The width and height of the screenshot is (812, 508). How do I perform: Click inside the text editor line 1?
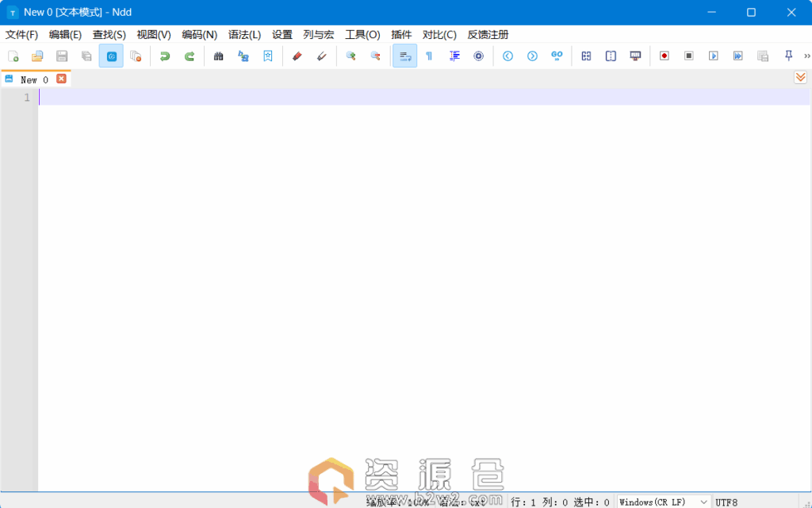pos(396,98)
